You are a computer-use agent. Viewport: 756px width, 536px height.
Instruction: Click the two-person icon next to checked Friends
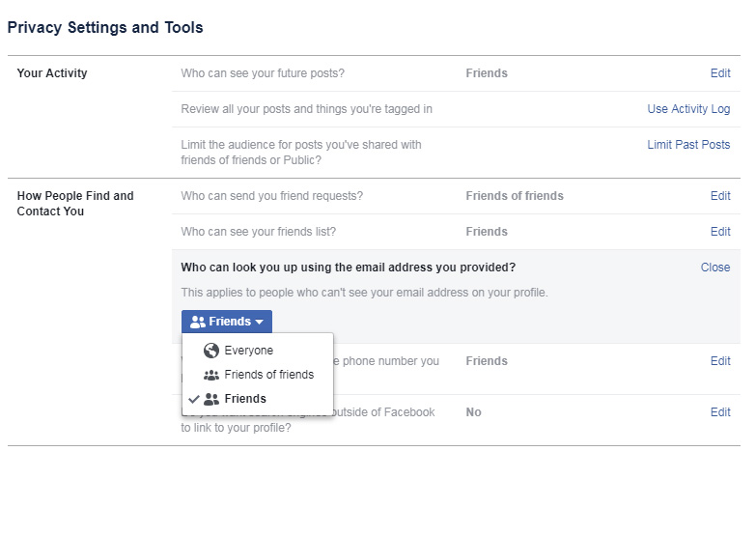(211, 399)
